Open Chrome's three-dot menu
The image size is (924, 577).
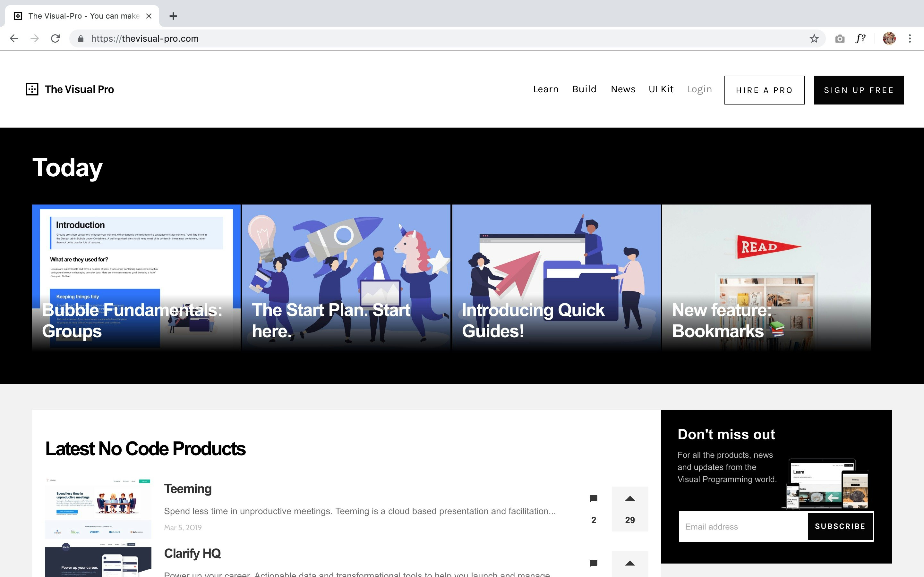point(910,38)
